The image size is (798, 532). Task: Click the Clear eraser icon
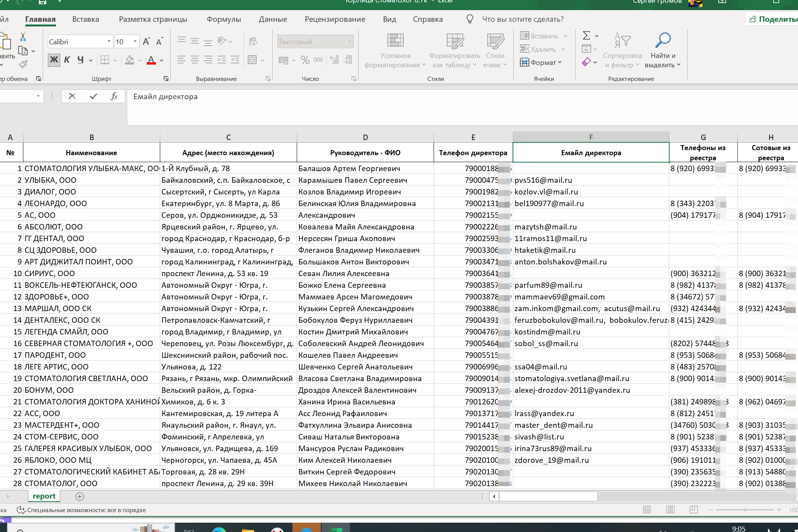586,62
